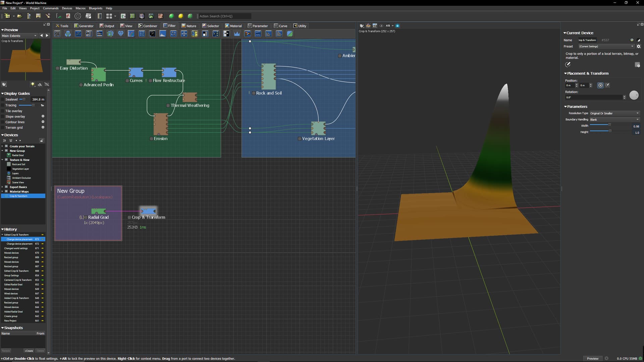Click the green build status ball
The height and width of the screenshot is (362, 644).
click(x=171, y=16)
